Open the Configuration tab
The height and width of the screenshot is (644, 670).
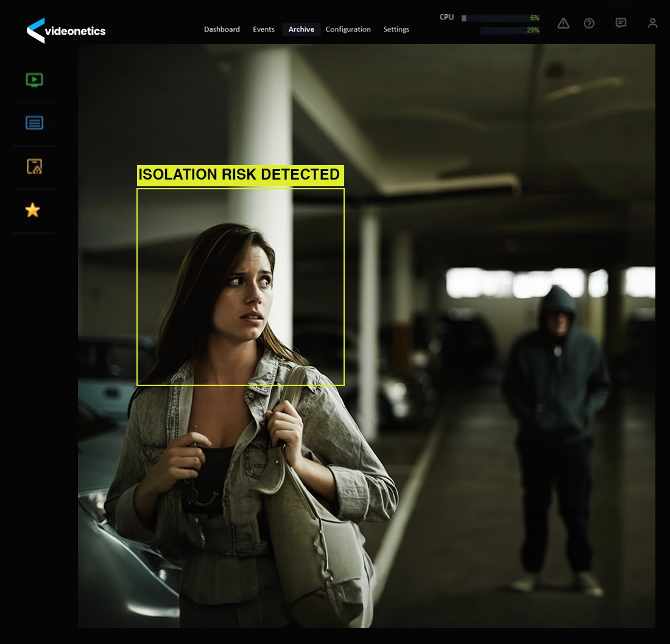coord(348,29)
